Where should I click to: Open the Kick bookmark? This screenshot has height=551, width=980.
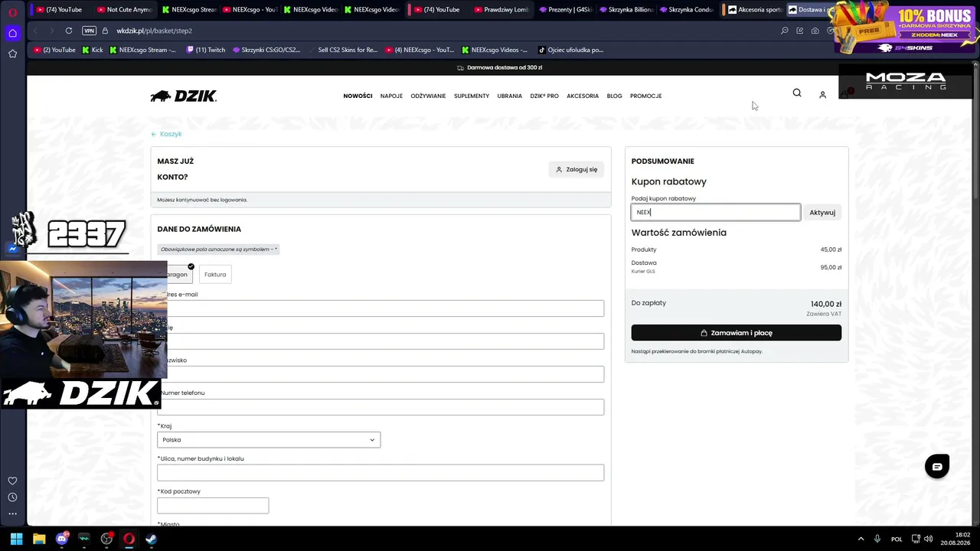(93, 50)
